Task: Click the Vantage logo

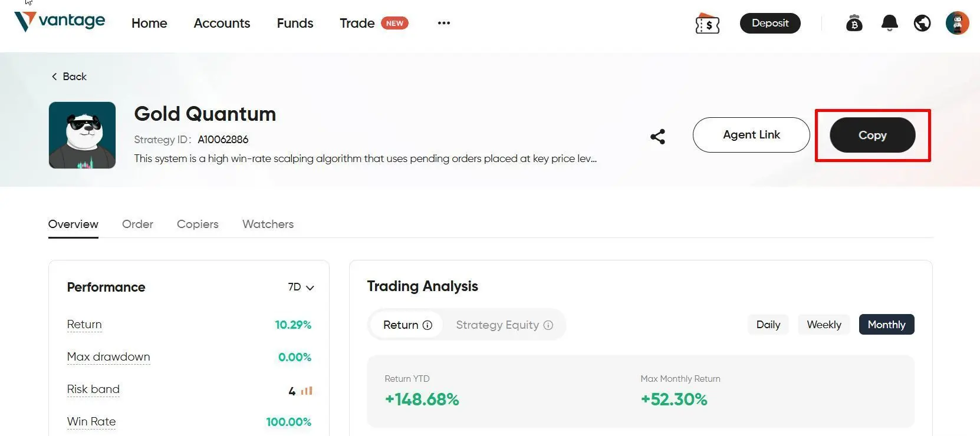Action: point(59,21)
